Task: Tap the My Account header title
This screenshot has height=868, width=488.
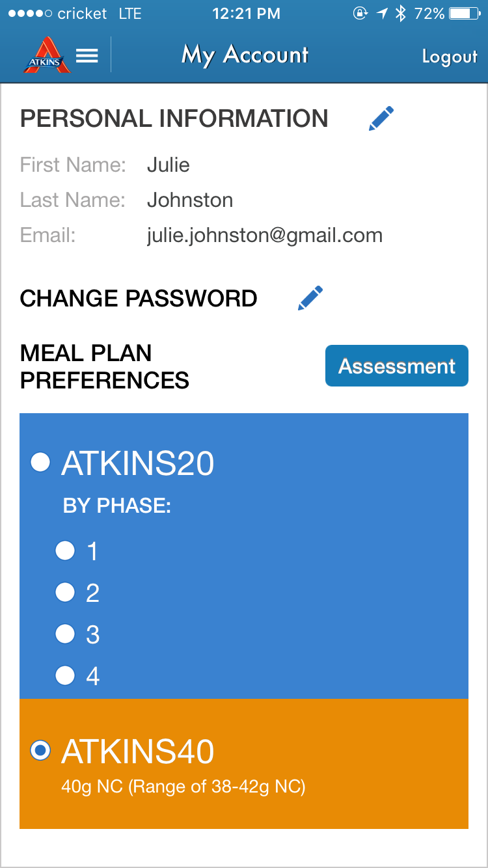Action: pos(245,55)
